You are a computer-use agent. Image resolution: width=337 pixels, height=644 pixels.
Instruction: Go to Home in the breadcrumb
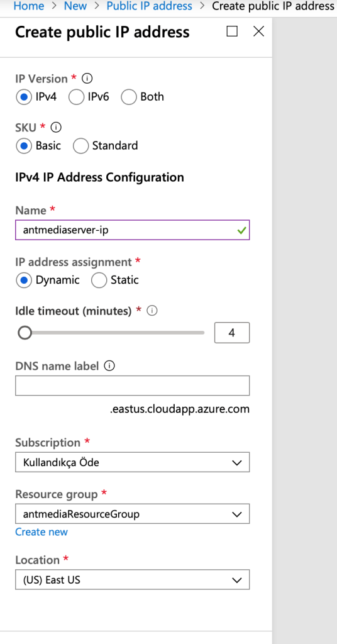click(29, 6)
